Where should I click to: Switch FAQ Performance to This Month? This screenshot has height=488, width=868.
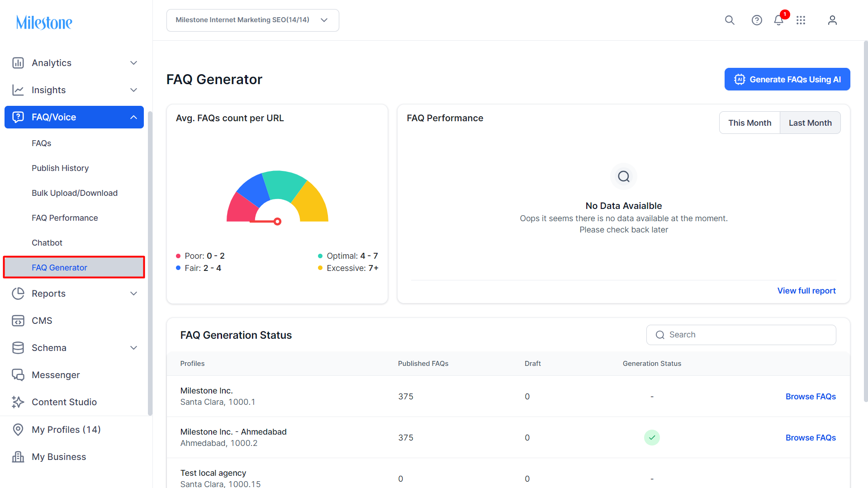point(749,123)
